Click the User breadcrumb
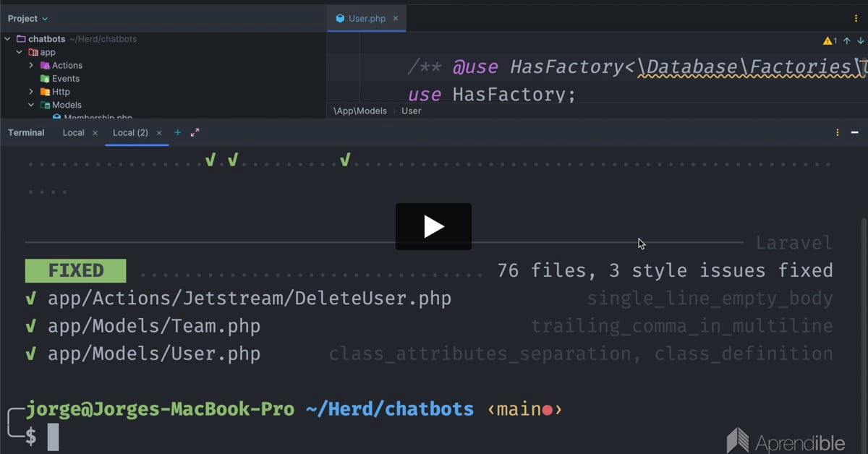The height and width of the screenshot is (454, 868). pos(412,111)
